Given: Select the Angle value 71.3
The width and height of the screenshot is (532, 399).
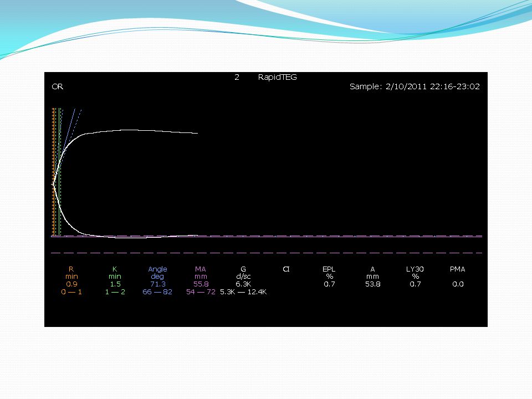Looking at the screenshot, I should [158, 284].
